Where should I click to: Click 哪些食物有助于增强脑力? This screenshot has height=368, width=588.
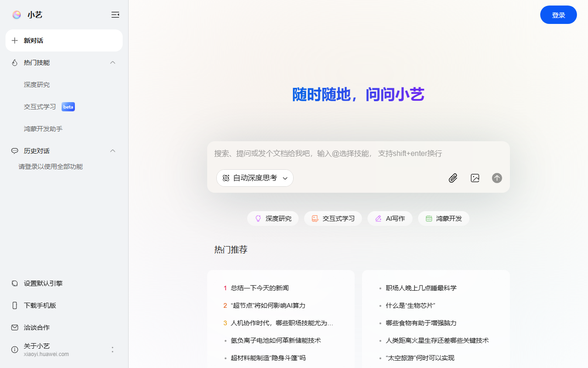click(x=421, y=323)
